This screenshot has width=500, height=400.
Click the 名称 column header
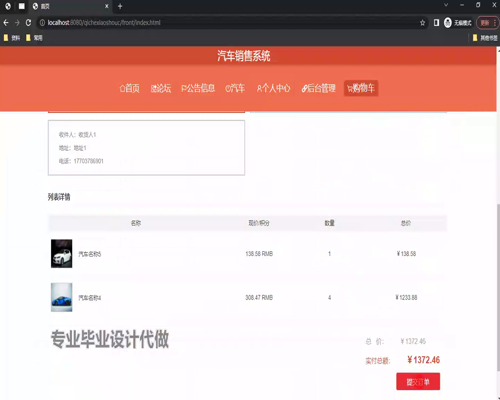[136, 223]
